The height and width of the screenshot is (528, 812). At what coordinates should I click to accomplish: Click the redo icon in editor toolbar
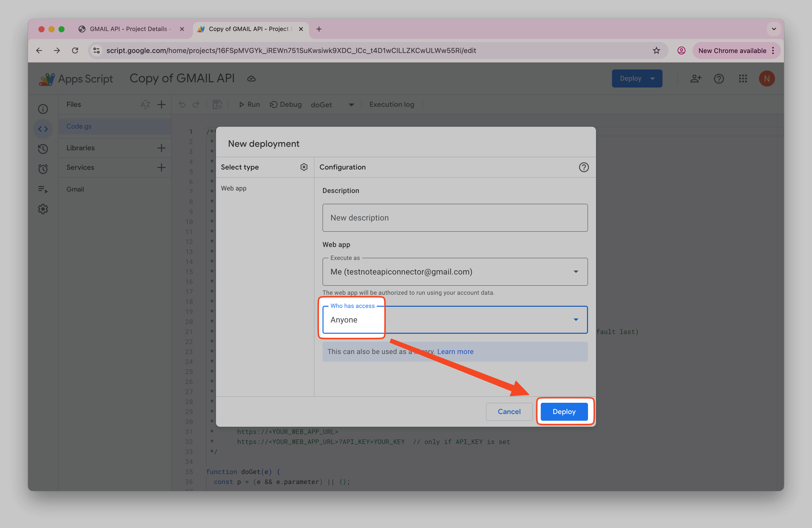pos(196,104)
